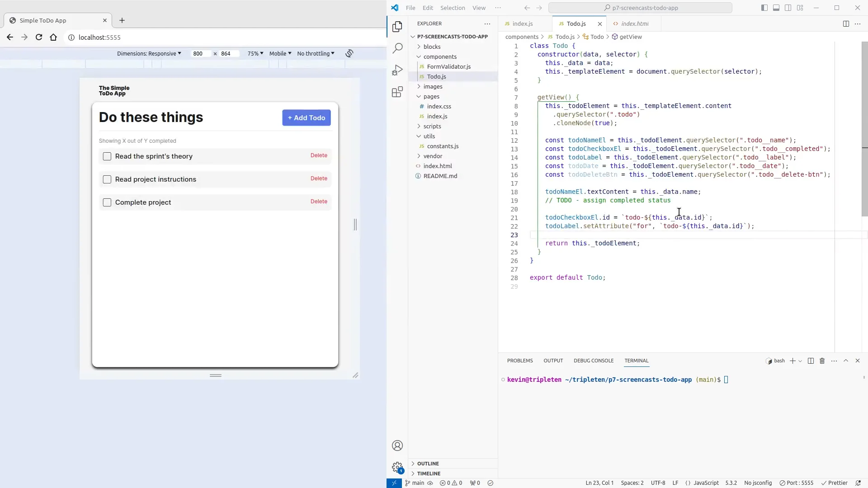This screenshot has height=488, width=868.
Task: Click the Add Todo button
Action: click(306, 117)
